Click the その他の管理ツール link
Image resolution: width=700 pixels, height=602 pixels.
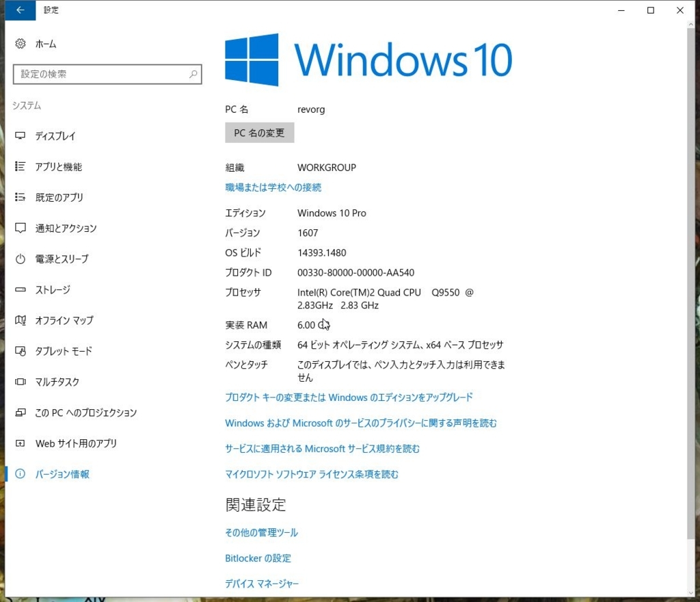coord(260,532)
